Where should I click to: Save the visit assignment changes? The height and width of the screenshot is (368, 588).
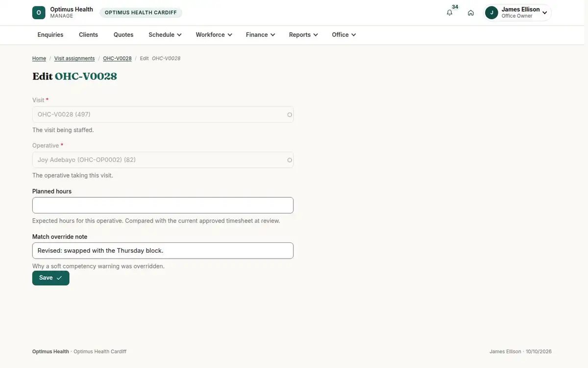51,278
